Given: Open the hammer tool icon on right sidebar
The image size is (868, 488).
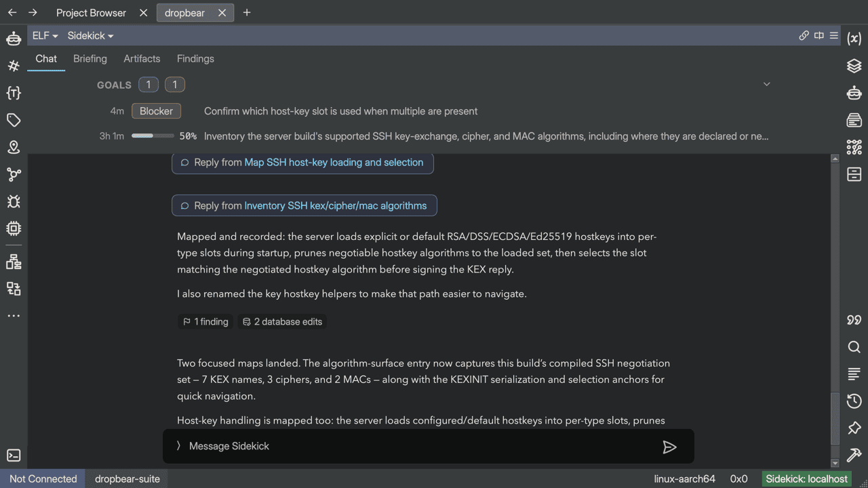Looking at the screenshot, I should coord(854,455).
